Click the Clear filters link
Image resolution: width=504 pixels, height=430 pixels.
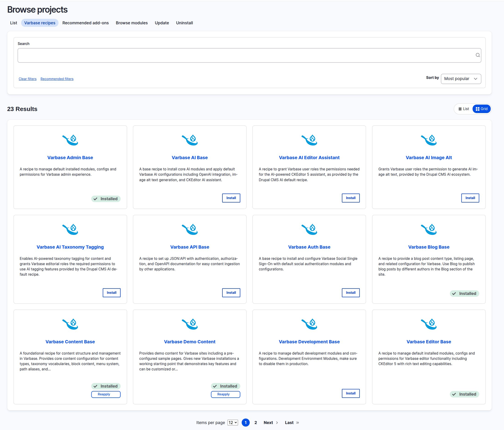pos(27,79)
